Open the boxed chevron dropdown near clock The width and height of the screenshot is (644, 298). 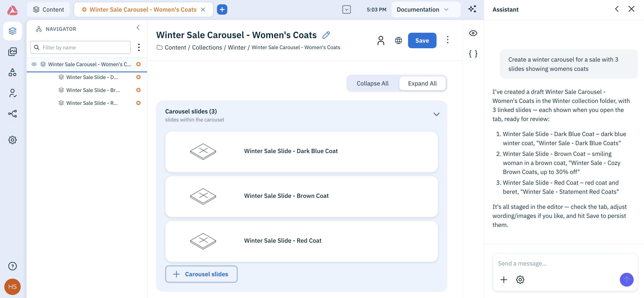346,9
